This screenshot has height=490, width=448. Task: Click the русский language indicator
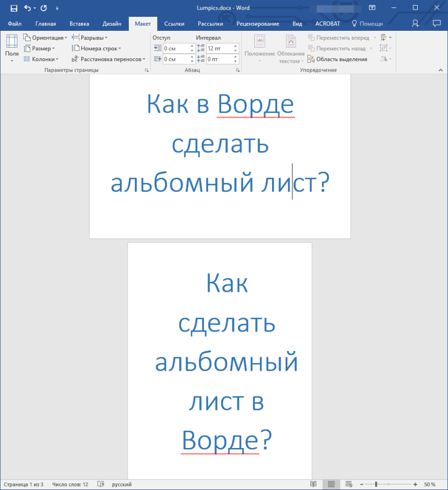coord(122,484)
